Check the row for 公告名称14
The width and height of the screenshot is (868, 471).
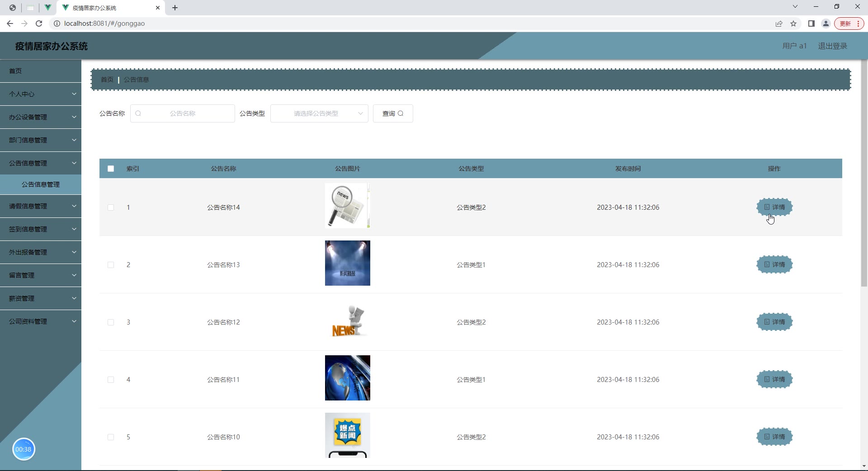(111, 207)
